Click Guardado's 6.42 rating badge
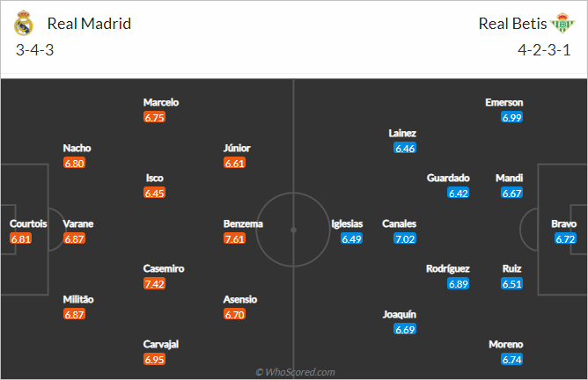The height and width of the screenshot is (380, 588). click(459, 194)
